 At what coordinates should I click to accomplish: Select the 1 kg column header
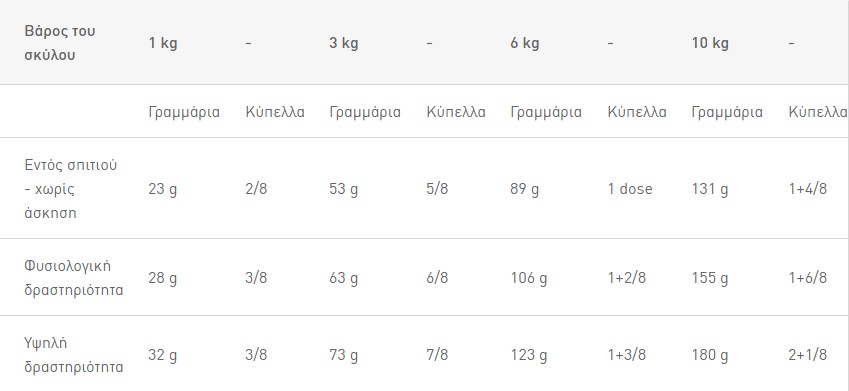pyautogui.click(x=163, y=43)
